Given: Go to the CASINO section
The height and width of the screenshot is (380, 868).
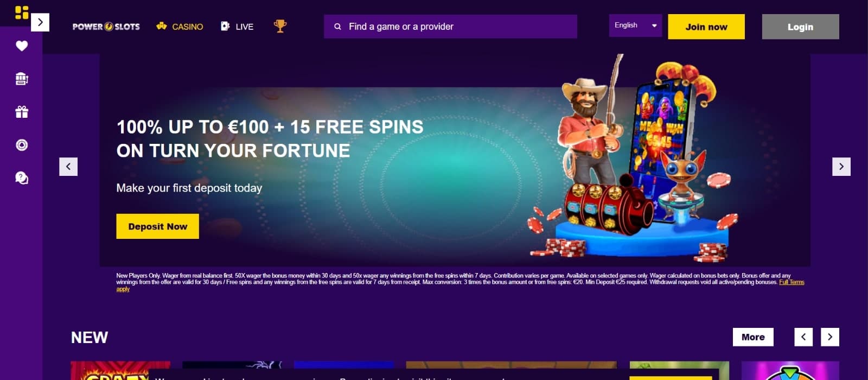Looking at the screenshot, I should click(x=180, y=27).
